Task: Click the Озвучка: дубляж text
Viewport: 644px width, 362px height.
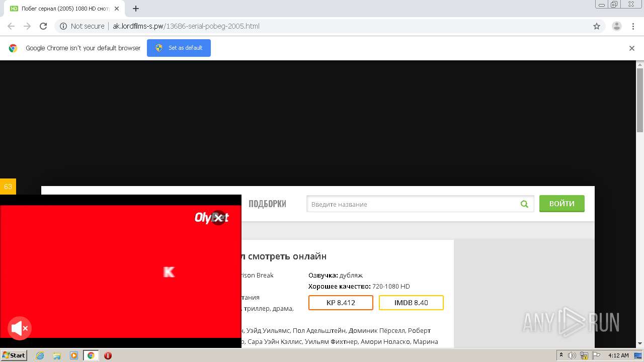Action: click(336, 275)
